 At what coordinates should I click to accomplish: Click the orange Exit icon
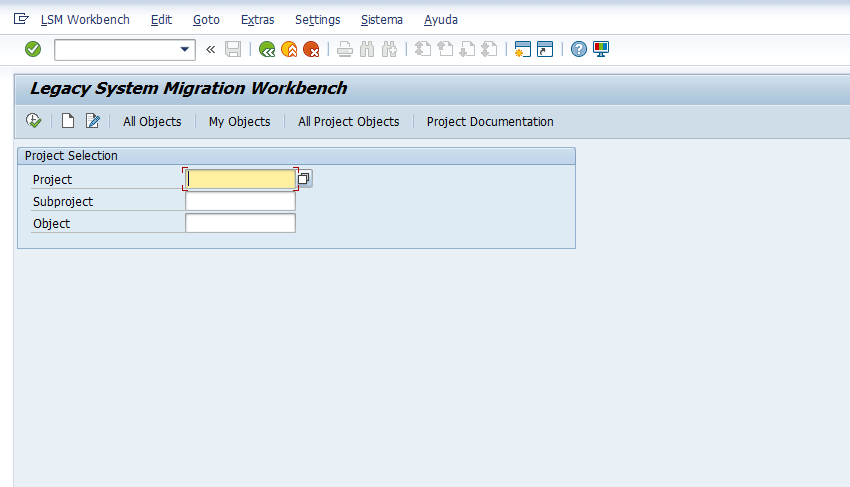coord(289,49)
